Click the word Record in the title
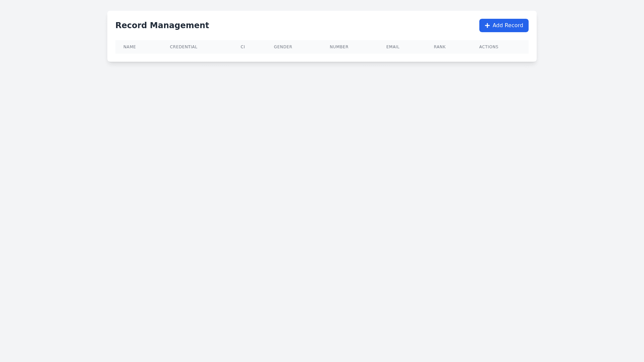The image size is (644, 362). (131, 25)
